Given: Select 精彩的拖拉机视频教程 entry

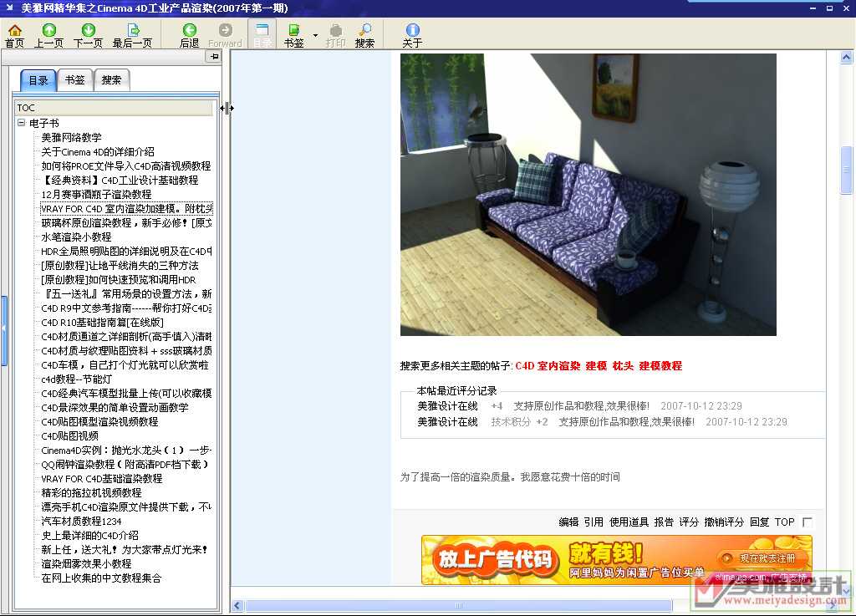Looking at the screenshot, I should tap(92, 492).
